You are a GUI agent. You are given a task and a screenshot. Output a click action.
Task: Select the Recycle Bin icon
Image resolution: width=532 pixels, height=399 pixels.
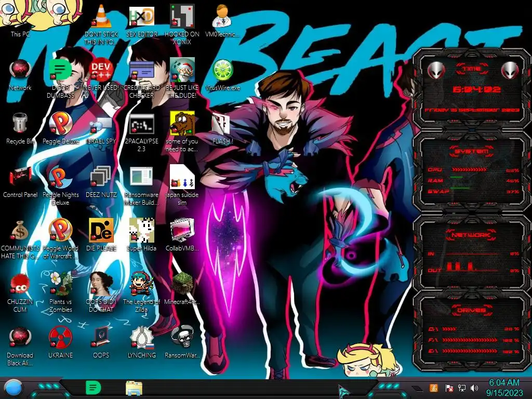coord(20,128)
